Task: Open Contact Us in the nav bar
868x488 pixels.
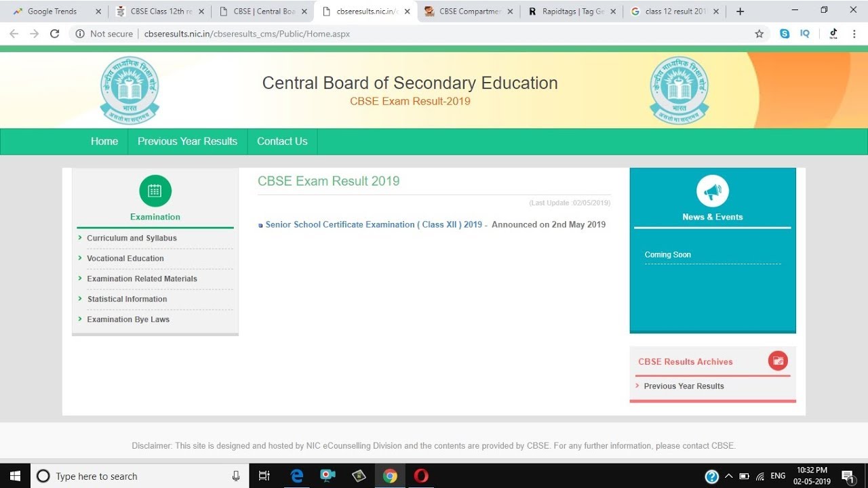Action: click(x=282, y=141)
